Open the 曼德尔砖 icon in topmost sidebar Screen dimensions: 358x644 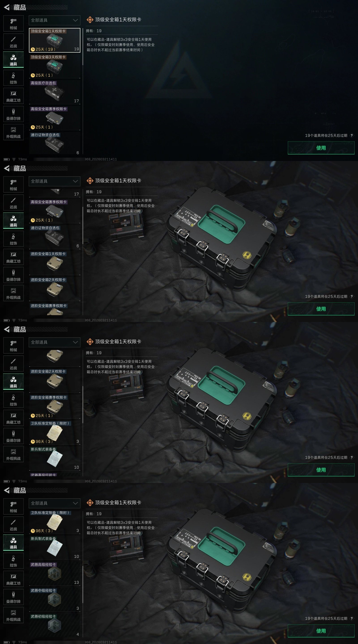point(13,114)
